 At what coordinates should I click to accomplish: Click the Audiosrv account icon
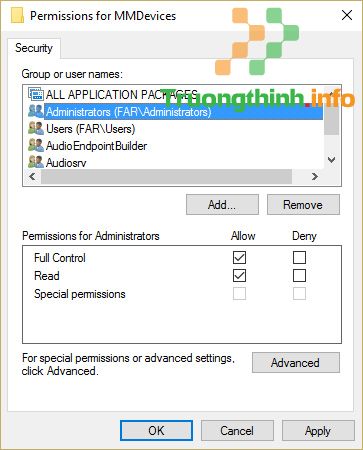[x=36, y=162]
